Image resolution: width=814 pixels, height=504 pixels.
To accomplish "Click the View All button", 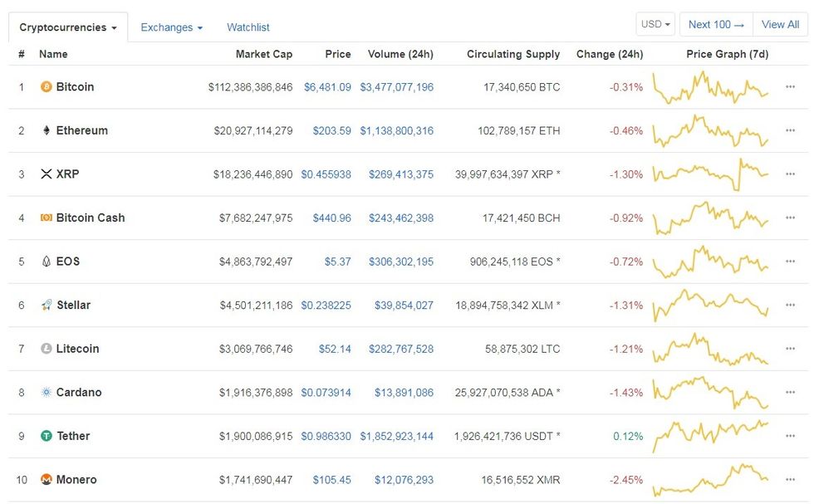I will [x=780, y=24].
